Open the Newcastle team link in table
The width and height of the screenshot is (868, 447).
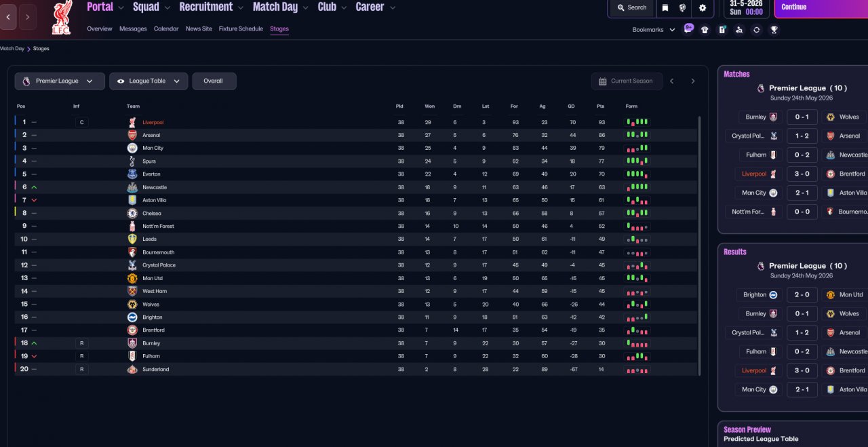155,187
